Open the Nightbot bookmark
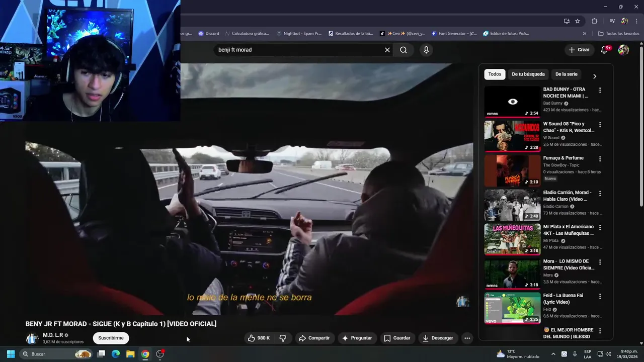The image size is (644, 362). point(299,34)
